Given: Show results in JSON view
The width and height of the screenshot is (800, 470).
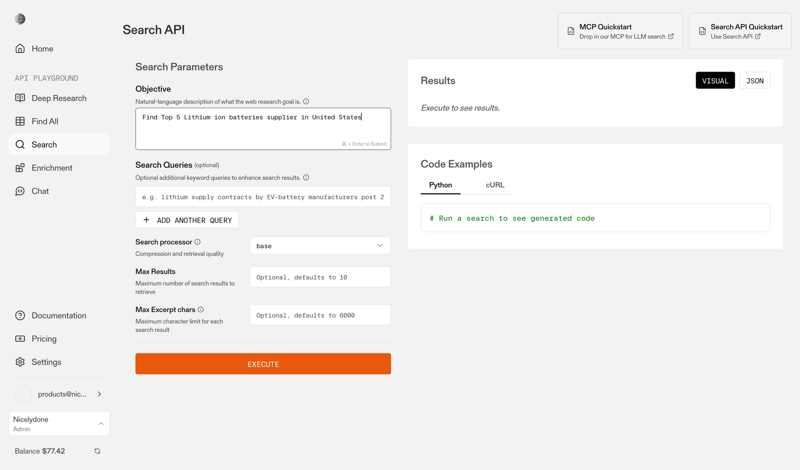Looking at the screenshot, I should tap(755, 81).
